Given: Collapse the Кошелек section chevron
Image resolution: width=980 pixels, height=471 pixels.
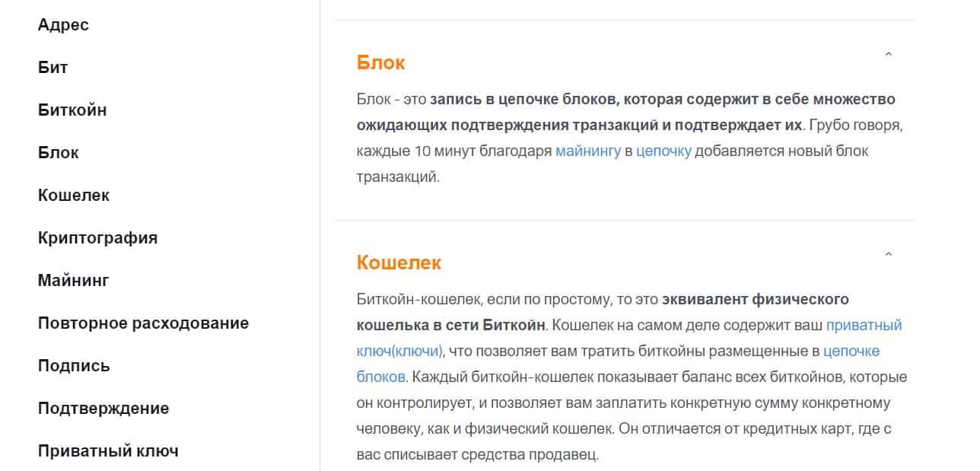Looking at the screenshot, I should pyautogui.click(x=888, y=255).
